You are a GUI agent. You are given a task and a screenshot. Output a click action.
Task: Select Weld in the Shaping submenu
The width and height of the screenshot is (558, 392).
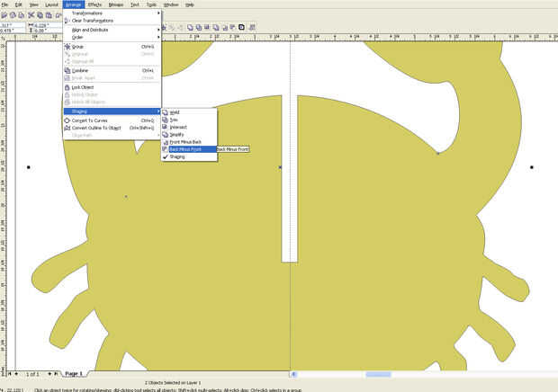tap(189, 112)
